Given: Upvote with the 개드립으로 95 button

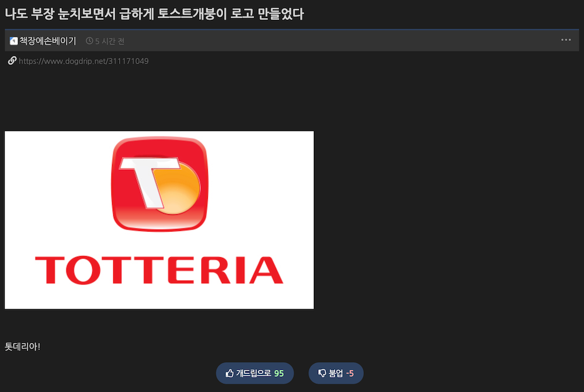Looking at the screenshot, I should (x=255, y=373).
